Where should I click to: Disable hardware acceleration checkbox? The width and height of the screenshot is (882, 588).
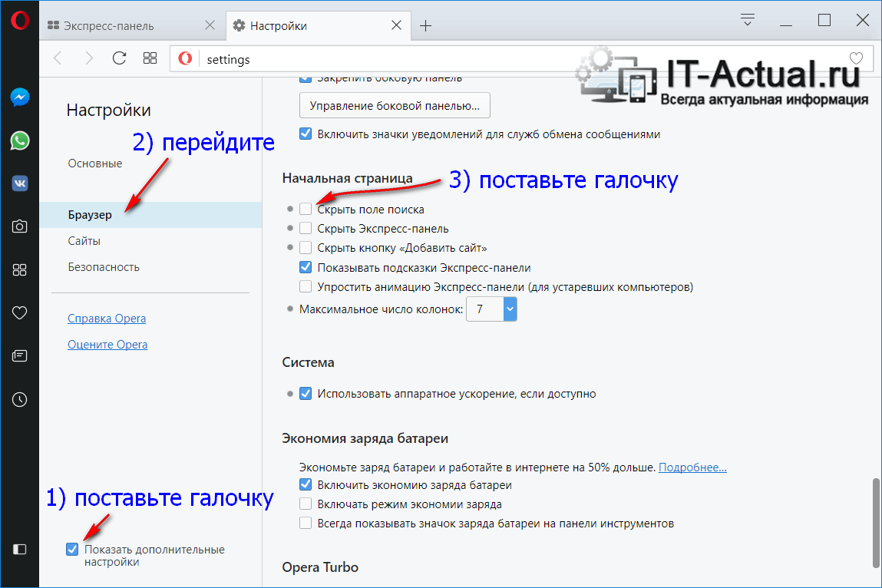[x=306, y=393]
